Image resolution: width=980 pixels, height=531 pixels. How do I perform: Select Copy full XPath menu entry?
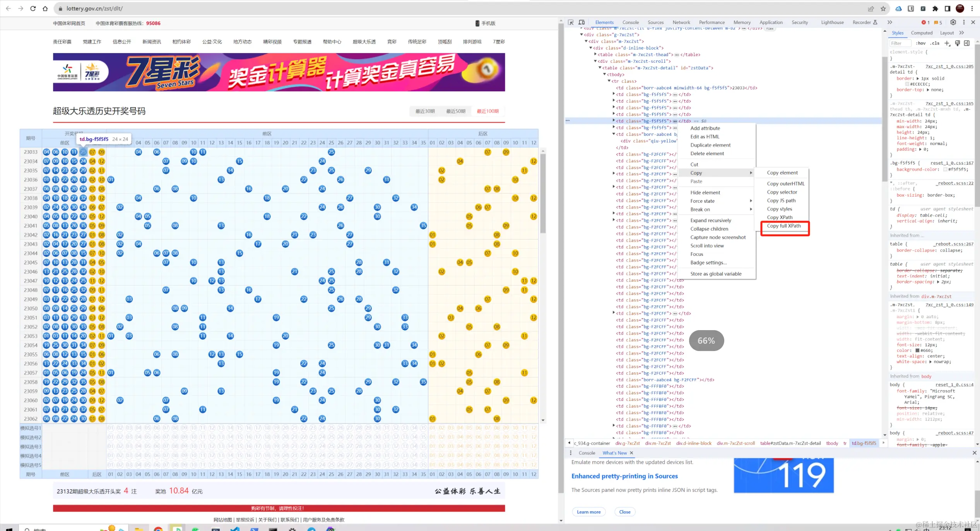pyautogui.click(x=784, y=226)
